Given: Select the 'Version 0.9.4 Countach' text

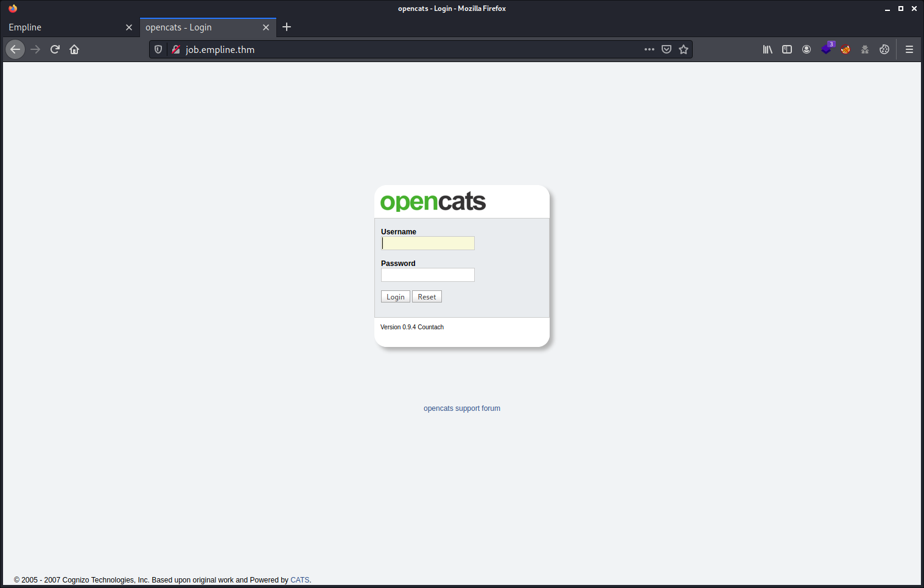Looking at the screenshot, I should pyautogui.click(x=412, y=327).
